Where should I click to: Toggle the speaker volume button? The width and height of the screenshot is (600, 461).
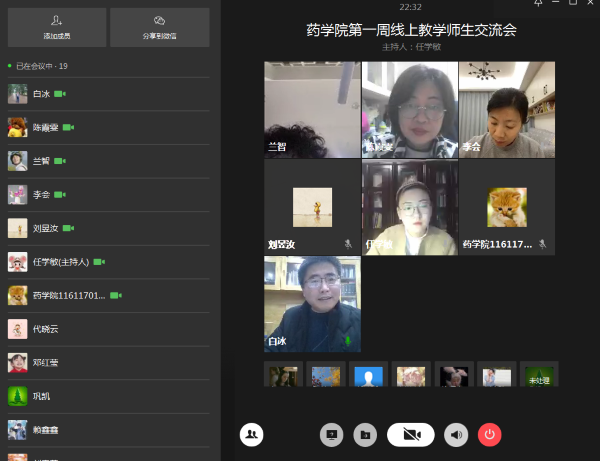457,434
